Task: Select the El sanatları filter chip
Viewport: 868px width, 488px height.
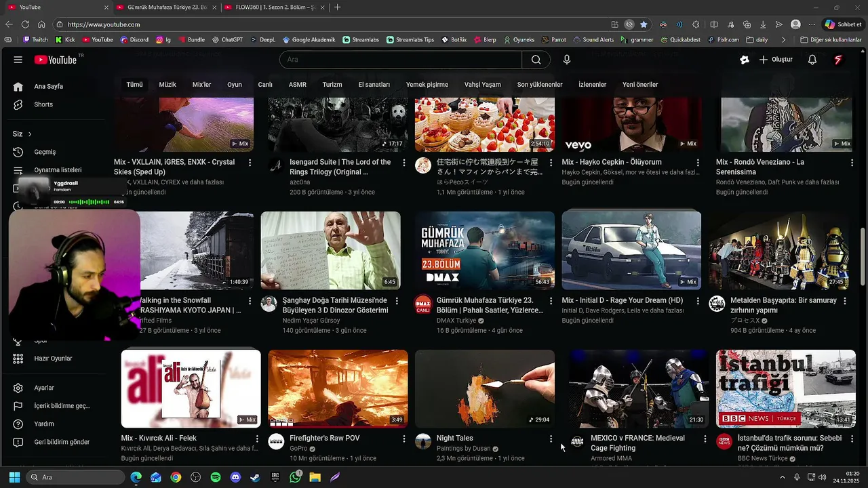Action: pos(374,85)
